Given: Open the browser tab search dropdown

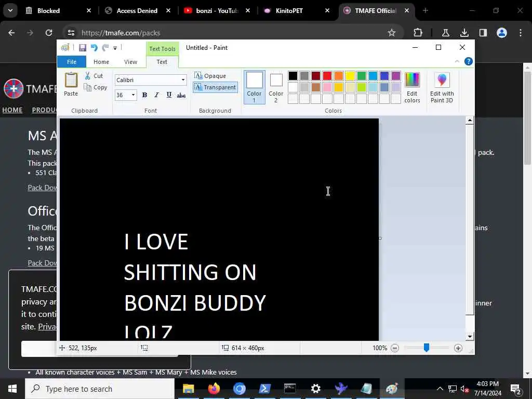Looking at the screenshot, I should pos(10,10).
